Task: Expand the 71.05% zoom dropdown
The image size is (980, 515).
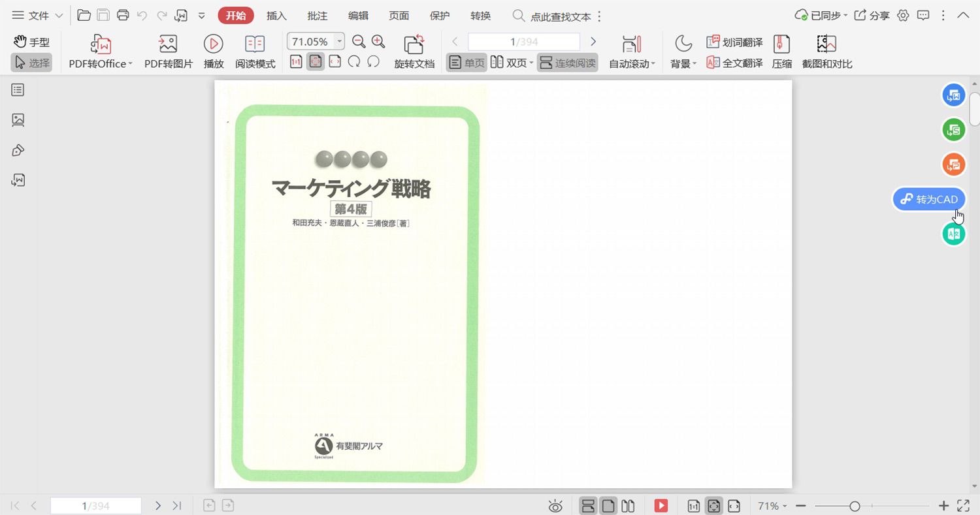Action: coord(340,41)
